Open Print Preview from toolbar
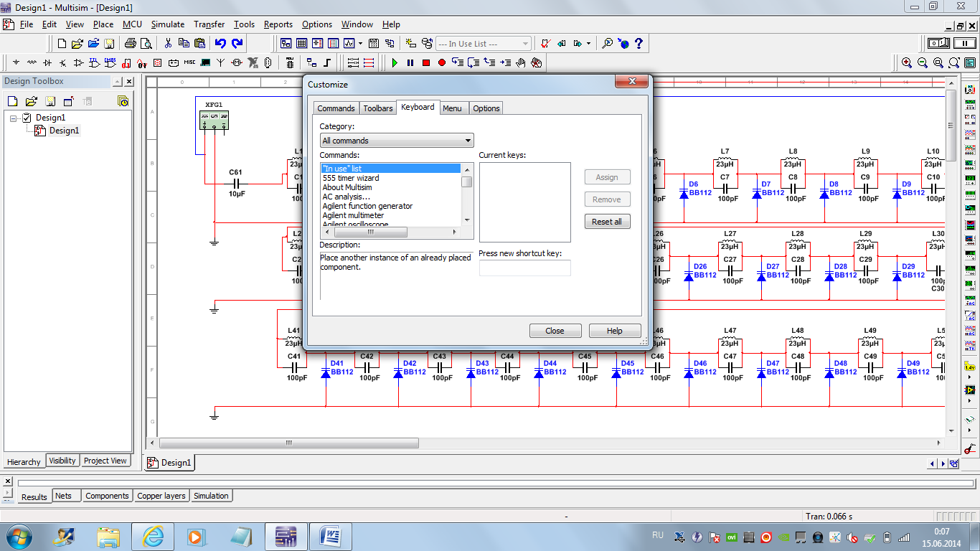This screenshot has width=980, height=551. [146, 43]
